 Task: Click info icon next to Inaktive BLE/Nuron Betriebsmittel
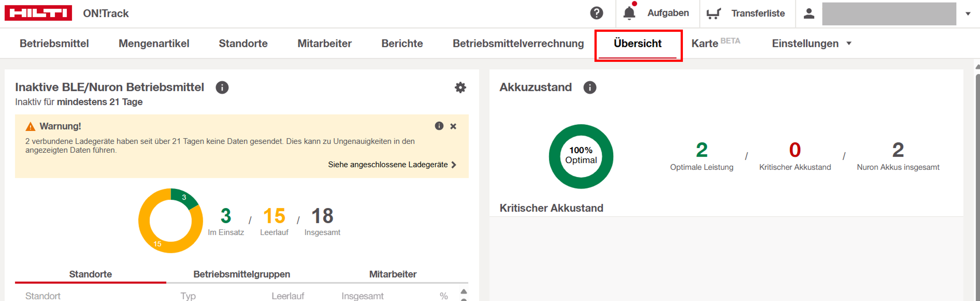(x=222, y=87)
